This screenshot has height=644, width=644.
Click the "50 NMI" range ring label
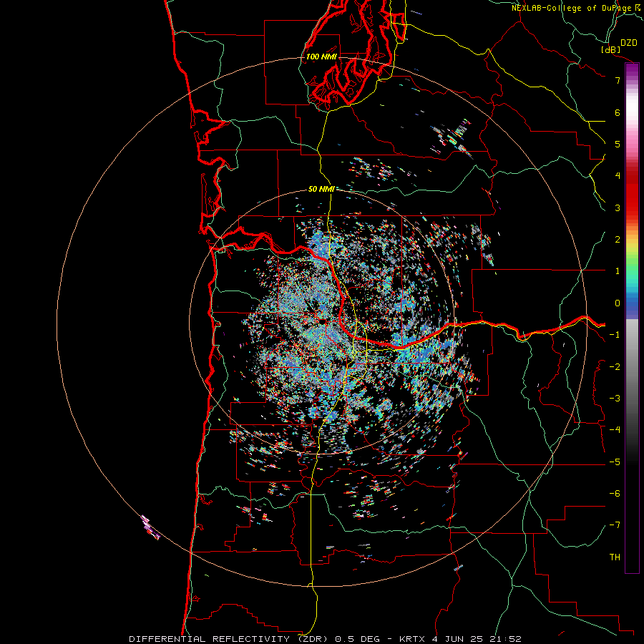coord(321,189)
